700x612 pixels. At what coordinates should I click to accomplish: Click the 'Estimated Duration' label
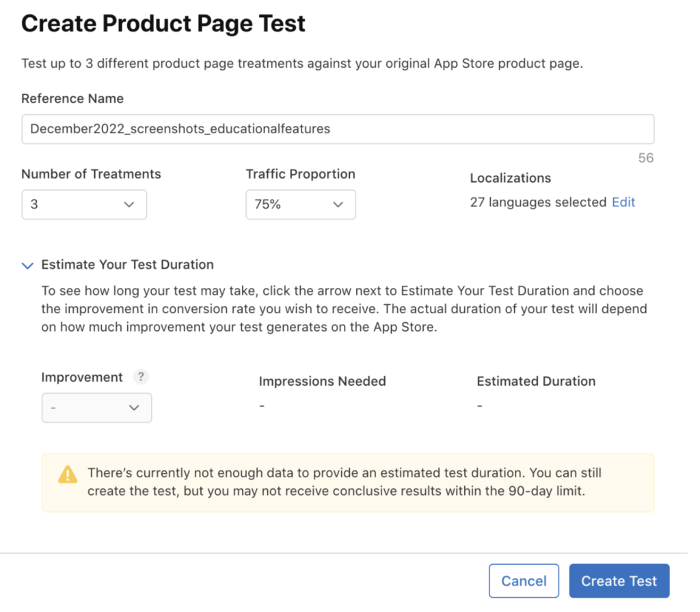(x=536, y=381)
